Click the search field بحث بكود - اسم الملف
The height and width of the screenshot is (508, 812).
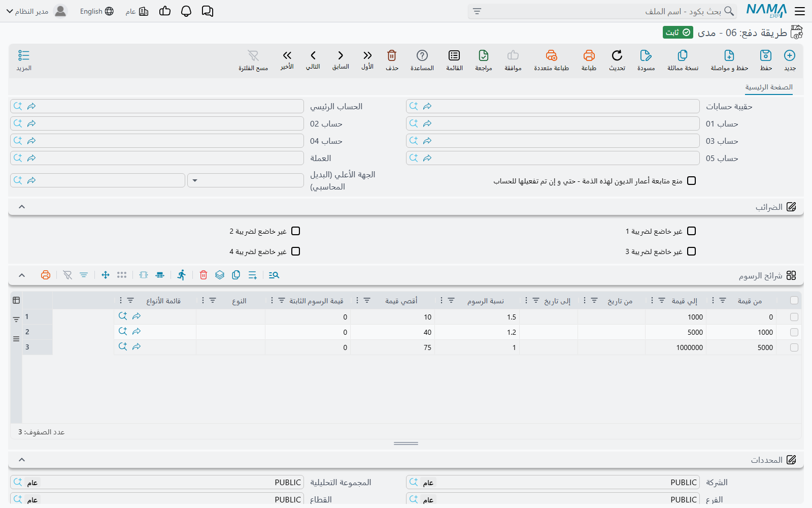tap(602, 11)
